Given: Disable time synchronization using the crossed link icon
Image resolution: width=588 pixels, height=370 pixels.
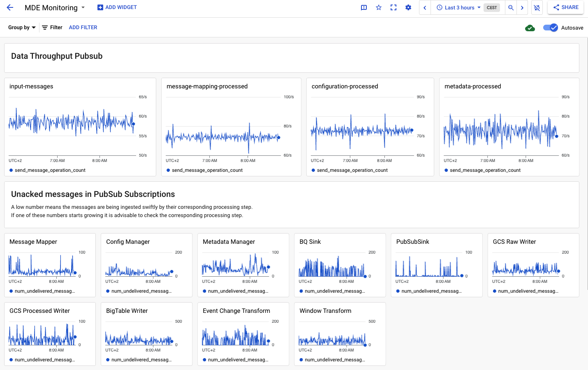Looking at the screenshot, I should [537, 7].
